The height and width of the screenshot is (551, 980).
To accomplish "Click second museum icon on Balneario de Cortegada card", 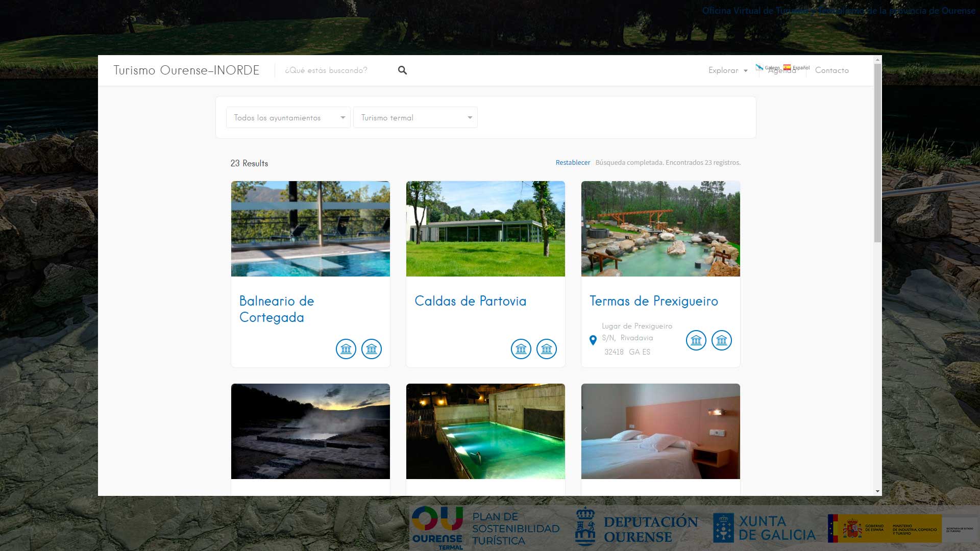I will tap(371, 349).
